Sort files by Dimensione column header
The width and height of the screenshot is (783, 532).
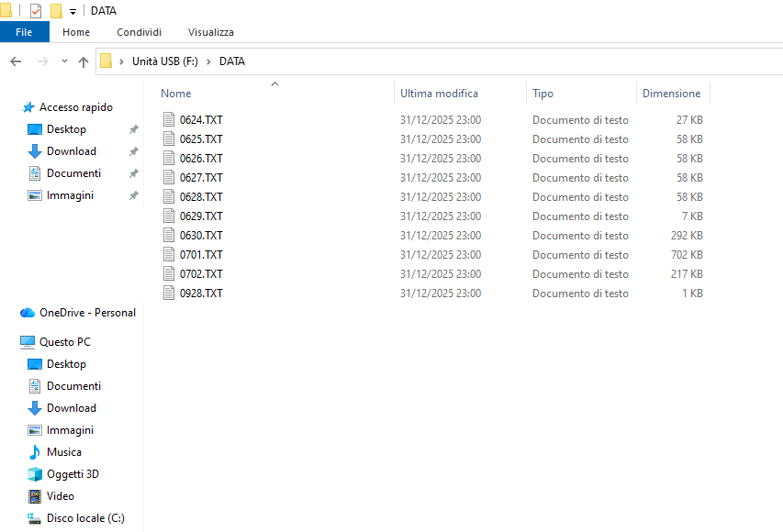tap(671, 94)
